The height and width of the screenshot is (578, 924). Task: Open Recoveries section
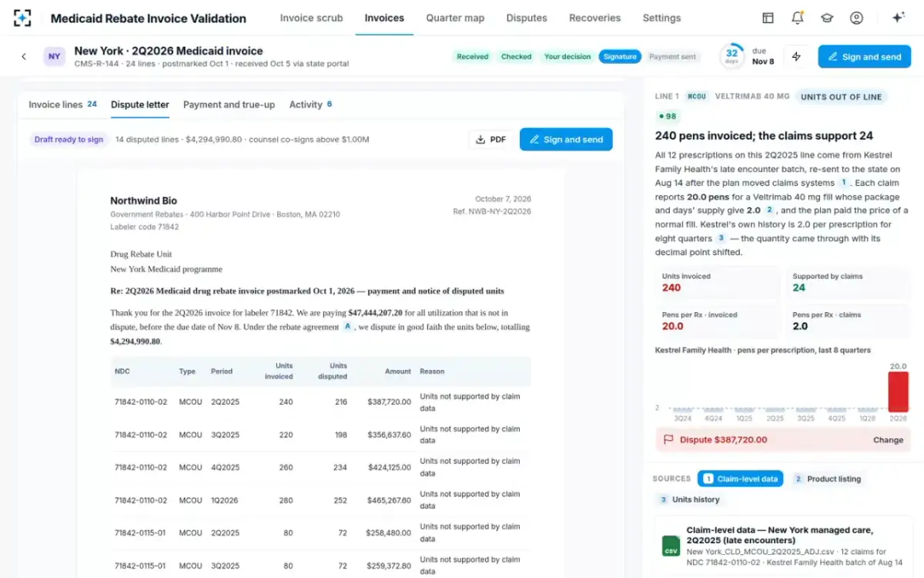tap(594, 18)
